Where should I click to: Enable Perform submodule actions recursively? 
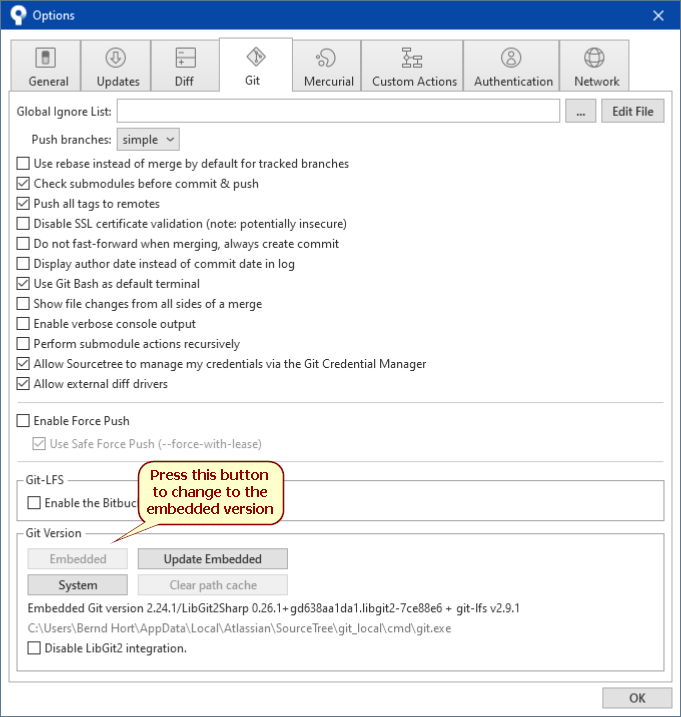pos(23,344)
